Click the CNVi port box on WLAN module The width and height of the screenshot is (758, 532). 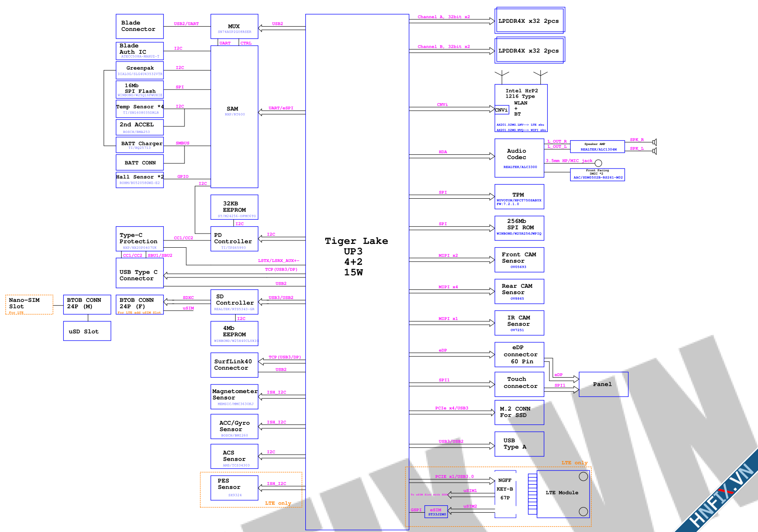pos(501,110)
